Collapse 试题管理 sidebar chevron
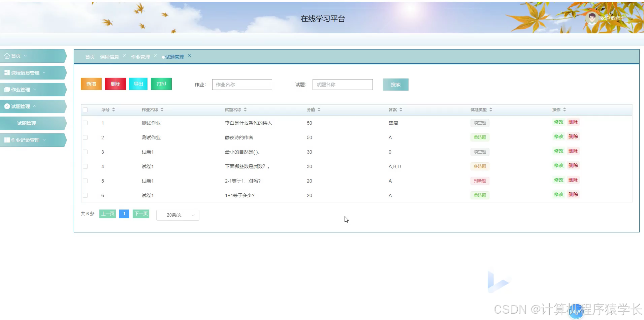Screen dimensions: 644x320 coord(35,106)
